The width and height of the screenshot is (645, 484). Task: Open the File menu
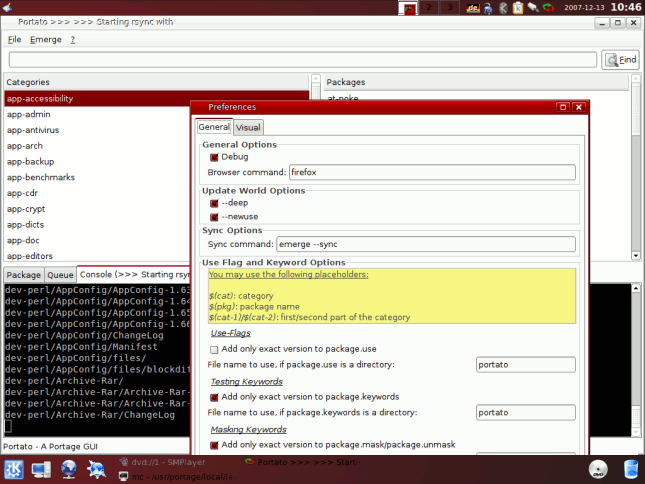tap(14, 39)
